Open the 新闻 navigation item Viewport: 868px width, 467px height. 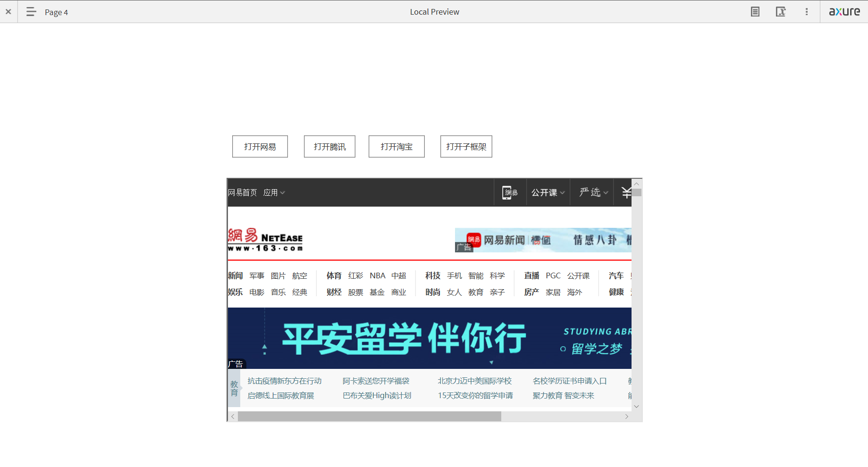235,275
